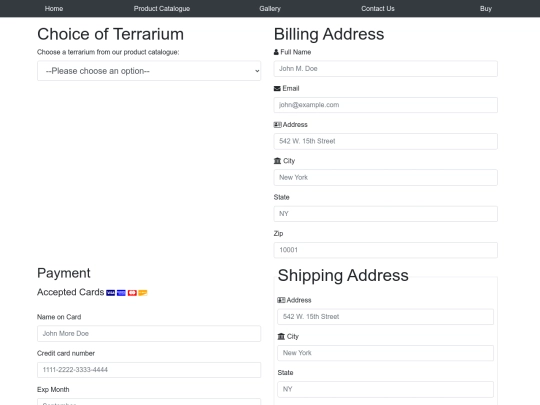Viewport: 540px width, 405px height.
Task: Focus the Name on Card field
Action: pyautogui.click(x=149, y=334)
